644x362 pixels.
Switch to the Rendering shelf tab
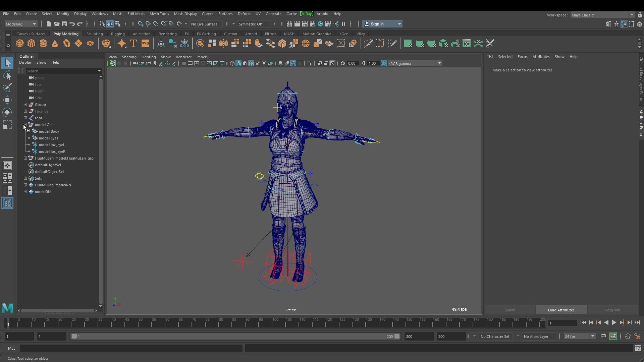pyautogui.click(x=167, y=34)
